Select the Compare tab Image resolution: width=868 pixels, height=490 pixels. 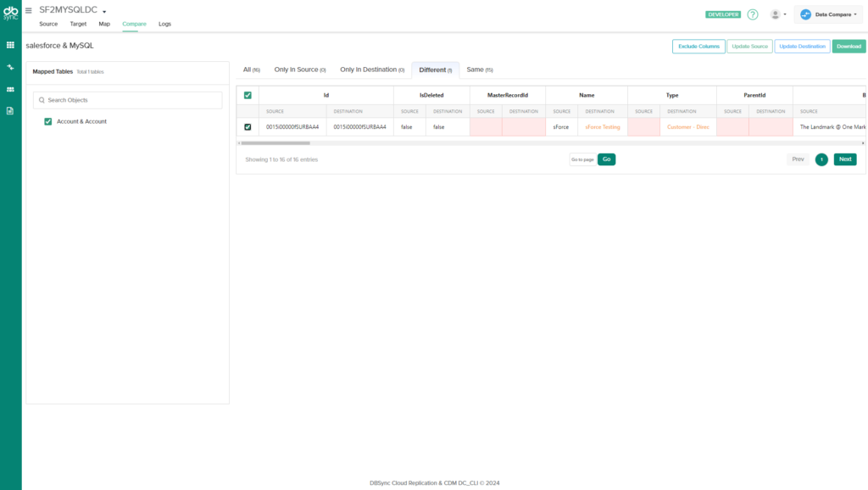click(134, 24)
